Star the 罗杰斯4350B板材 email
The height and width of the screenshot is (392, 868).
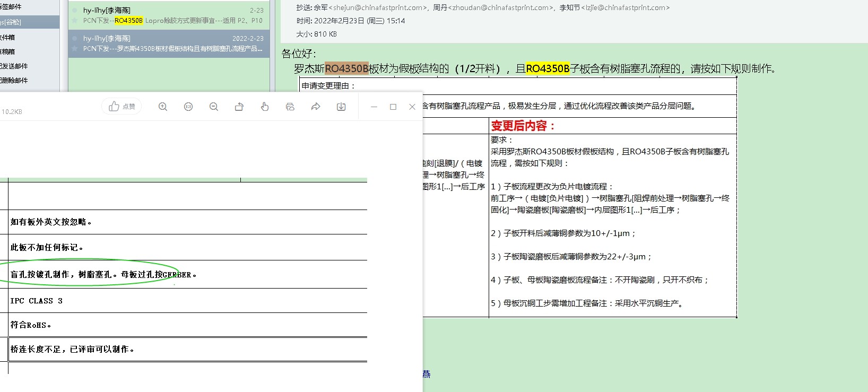point(75,49)
